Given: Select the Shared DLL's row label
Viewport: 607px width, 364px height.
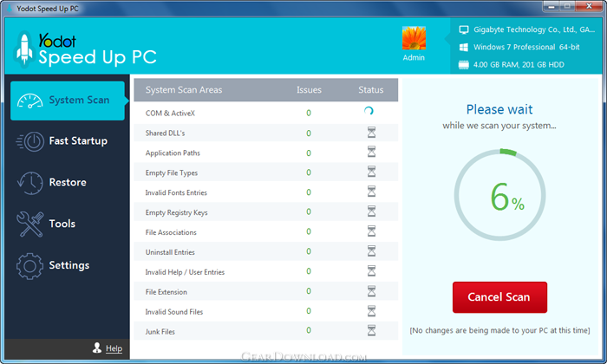Looking at the screenshot, I should pos(165,133).
